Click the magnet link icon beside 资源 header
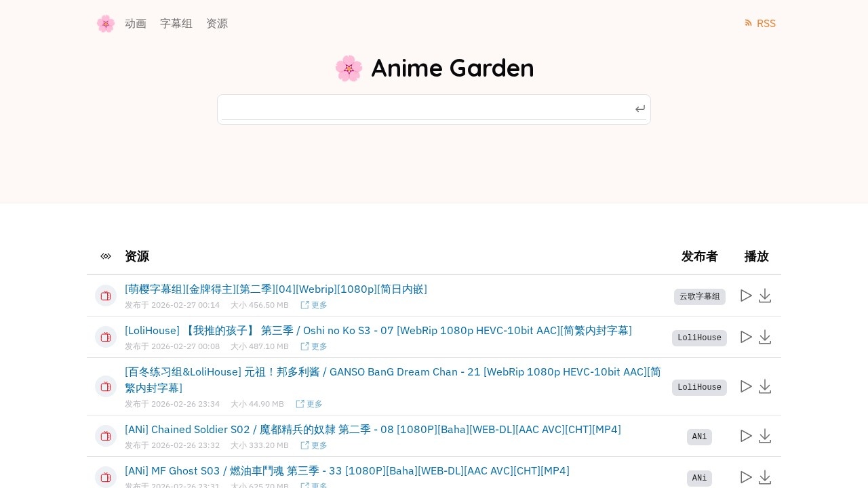Viewport: 868px width, 488px height. (x=106, y=256)
